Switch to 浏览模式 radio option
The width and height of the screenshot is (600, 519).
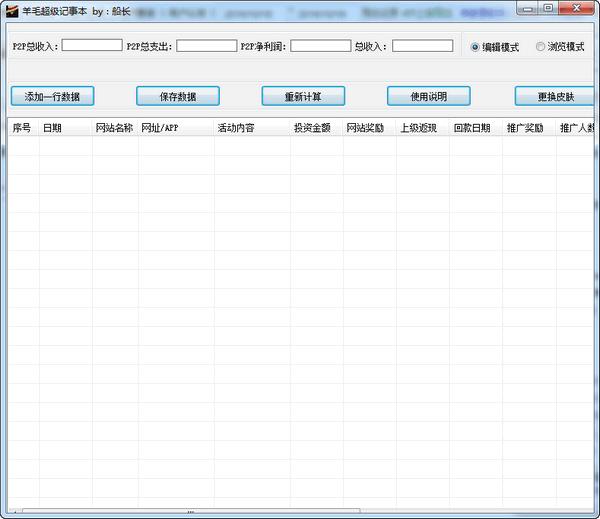[x=540, y=47]
